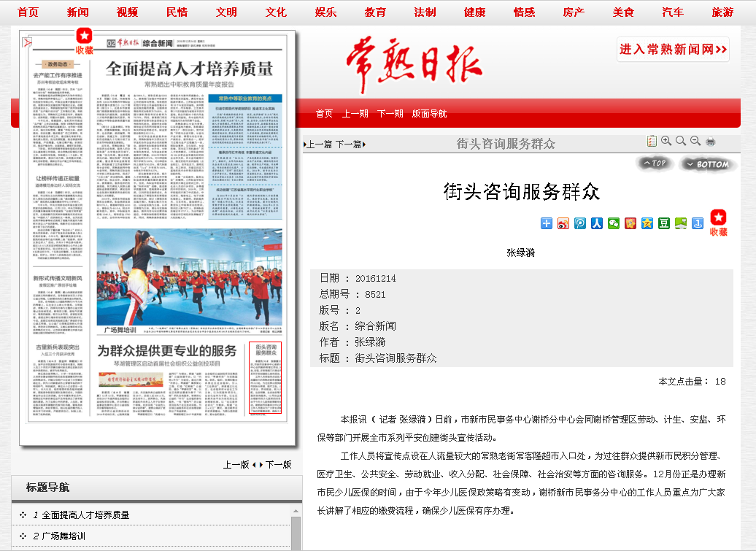This screenshot has width=756, height=551.
Task: Open next issue 下一期
Action: click(x=390, y=114)
